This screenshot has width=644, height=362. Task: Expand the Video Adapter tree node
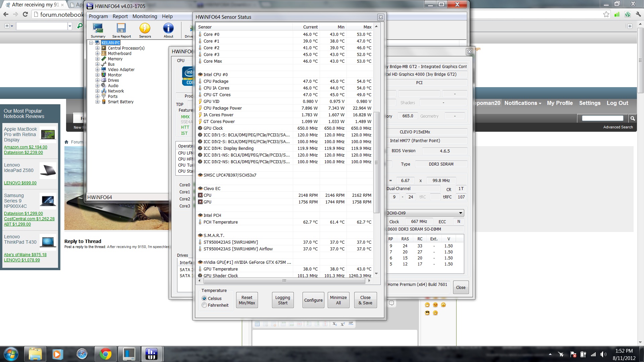point(97,69)
